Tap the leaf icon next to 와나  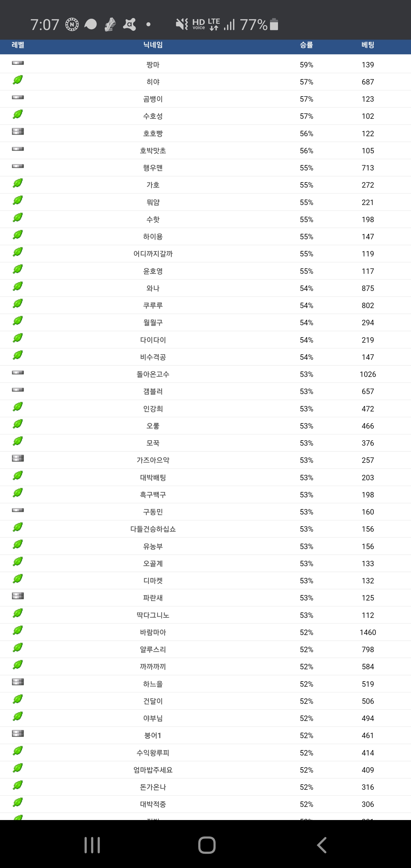(17, 286)
